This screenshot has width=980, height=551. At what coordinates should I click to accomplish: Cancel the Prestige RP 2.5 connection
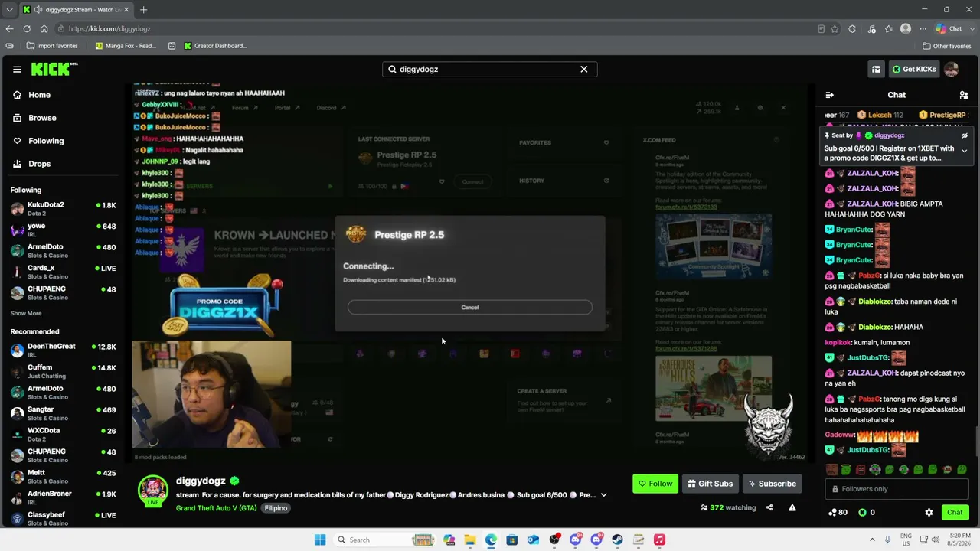[x=469, y=307]
